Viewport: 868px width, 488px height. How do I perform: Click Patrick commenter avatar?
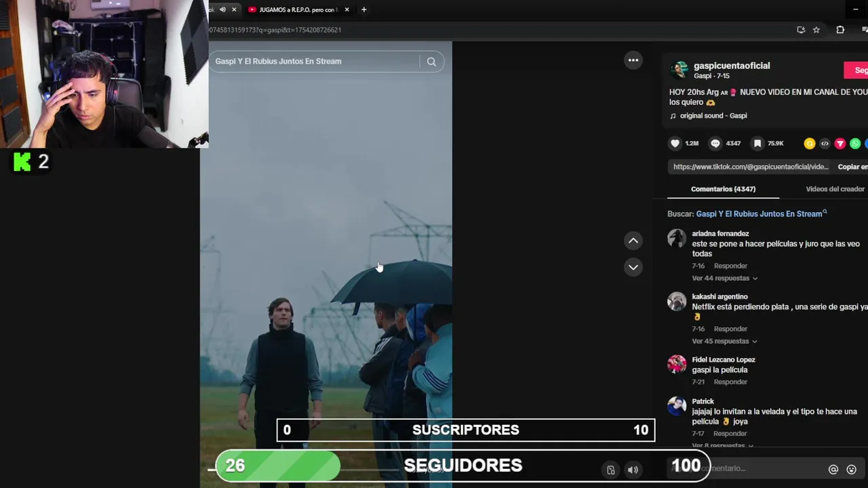coord(677,406)
